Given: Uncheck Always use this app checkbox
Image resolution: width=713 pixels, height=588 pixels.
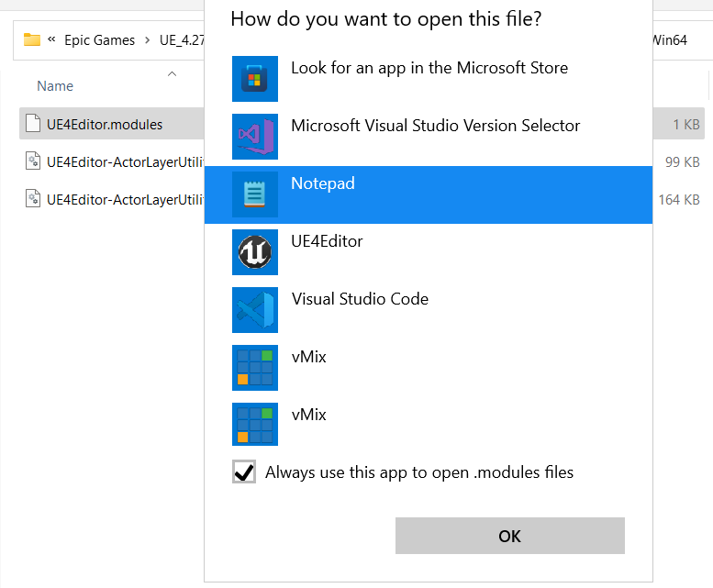Looking at the screenshot, I should click(244, 472).
